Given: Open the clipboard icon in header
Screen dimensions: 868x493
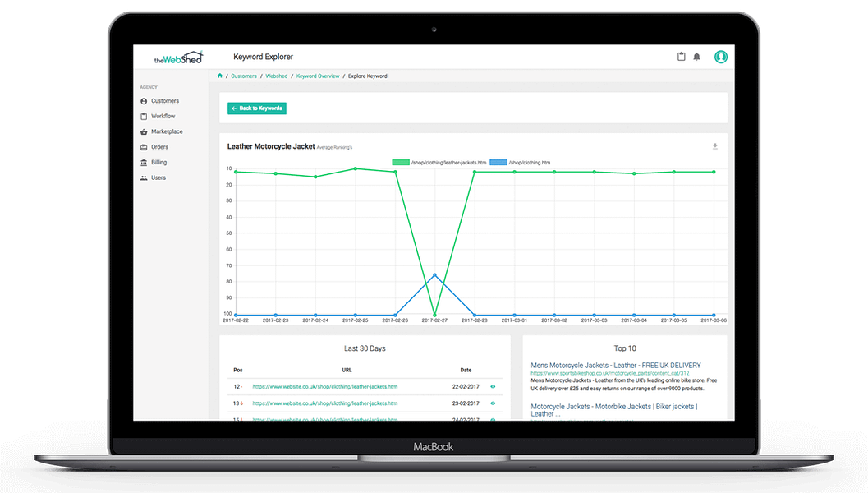Looking at the screenshot, I should 681,57.
